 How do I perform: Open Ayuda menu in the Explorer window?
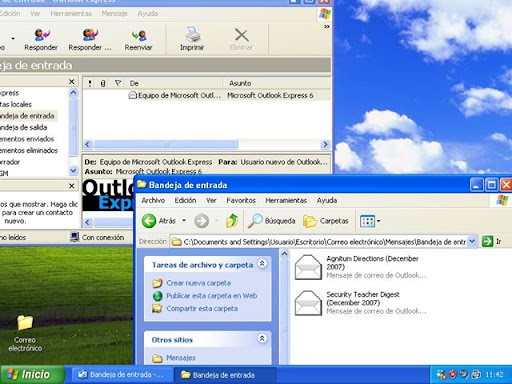327,200
